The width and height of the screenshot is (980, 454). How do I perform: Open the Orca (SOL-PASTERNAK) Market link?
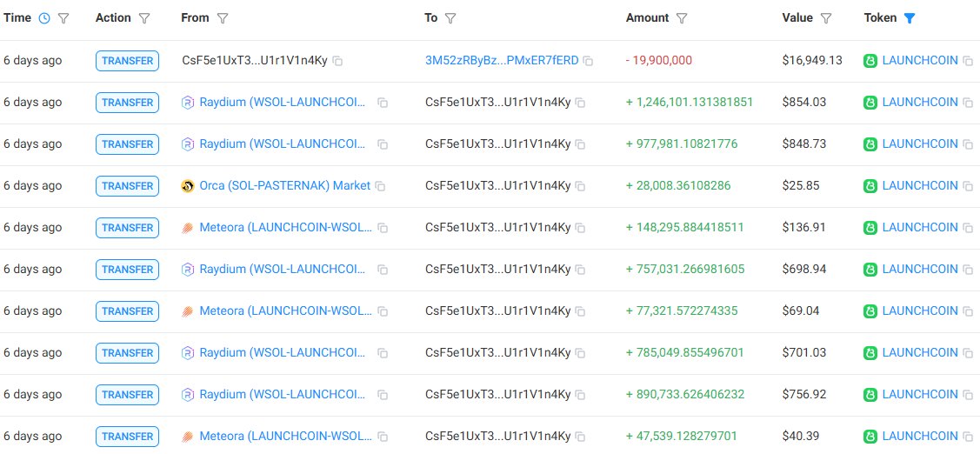pos(285,186)
